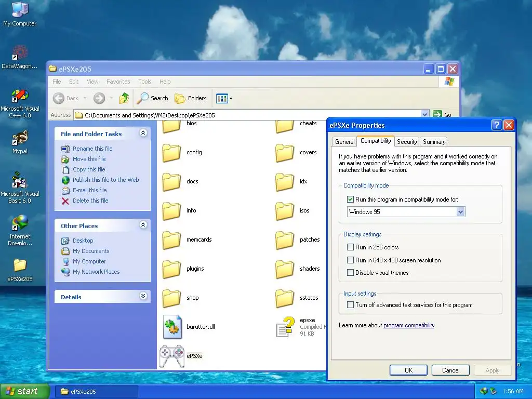Viewport: 532px width, 399px height.
Task: Open the Forward button history dropdown arrow
Action: pos(111,98)
